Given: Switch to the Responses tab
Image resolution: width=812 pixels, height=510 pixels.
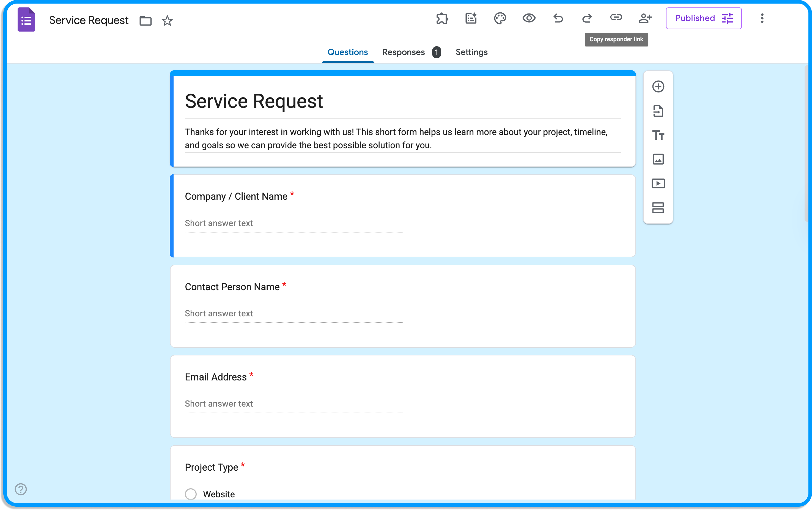Looking at the screenshot, I should 404,52.
